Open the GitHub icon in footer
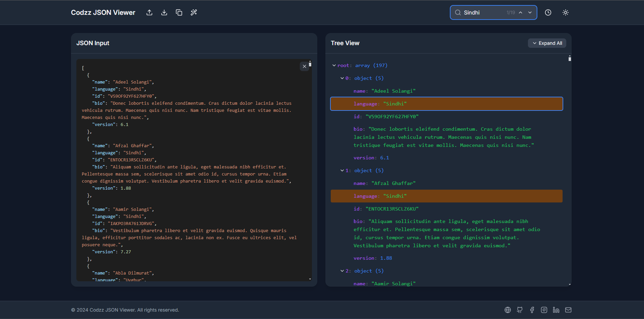The height and width of the screenshot is (319, 644). tap(520, 310)
